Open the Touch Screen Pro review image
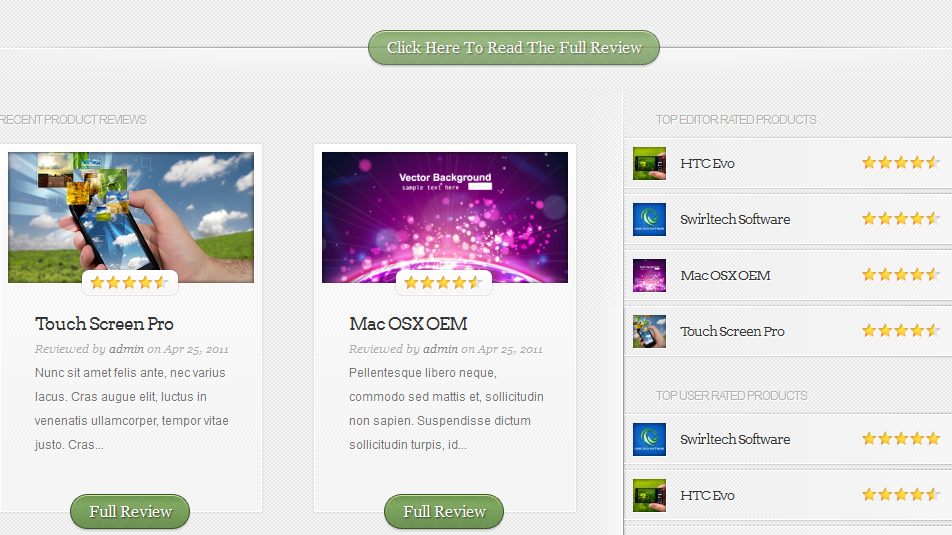 pyautogui.click(x=131, y=217)
